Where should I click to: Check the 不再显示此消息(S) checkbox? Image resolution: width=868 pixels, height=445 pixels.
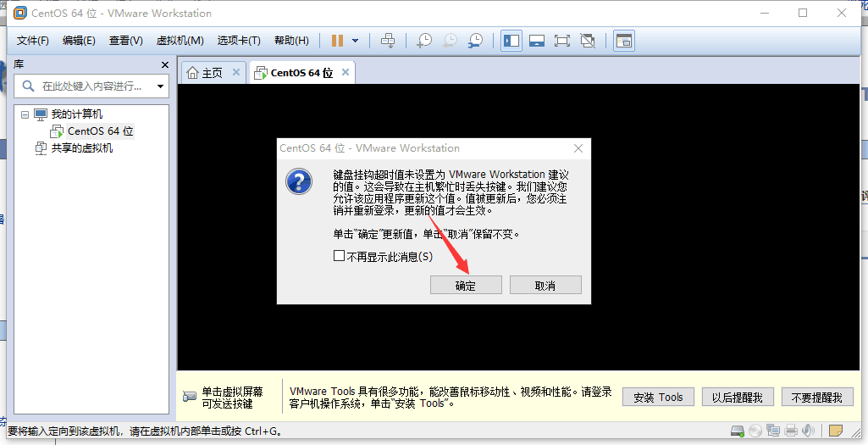[x=339, y=255]
